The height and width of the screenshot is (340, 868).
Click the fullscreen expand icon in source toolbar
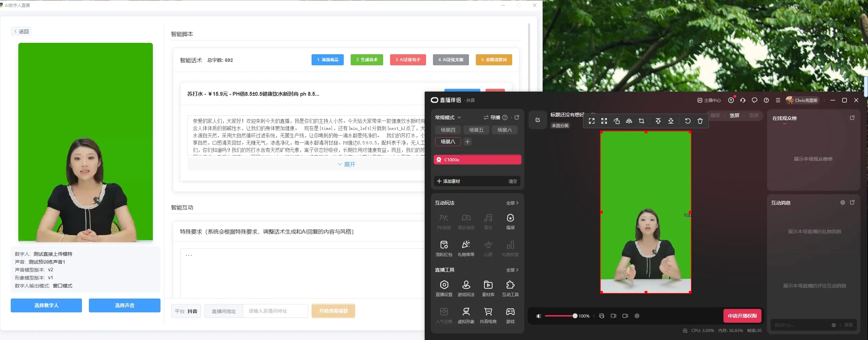[x=604, y=121]
